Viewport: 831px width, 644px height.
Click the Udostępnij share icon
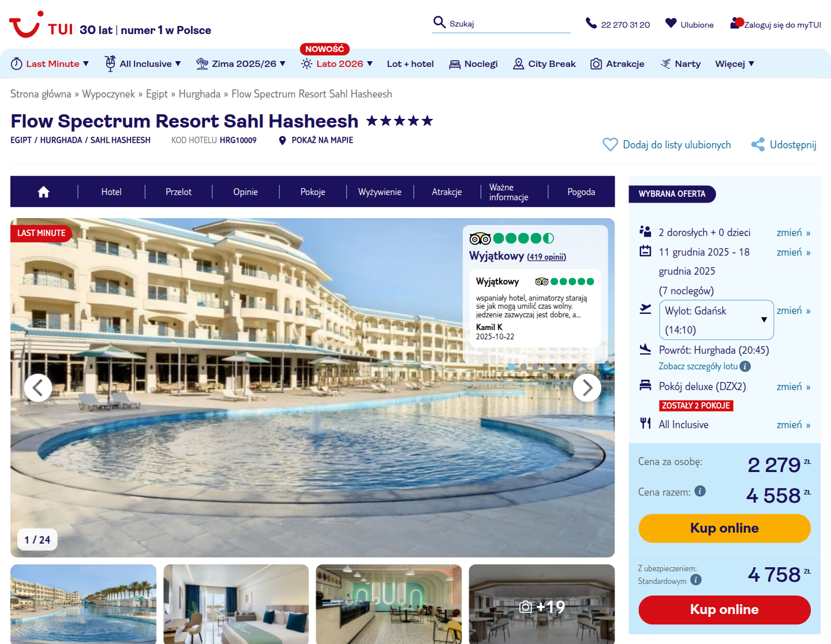758,145
